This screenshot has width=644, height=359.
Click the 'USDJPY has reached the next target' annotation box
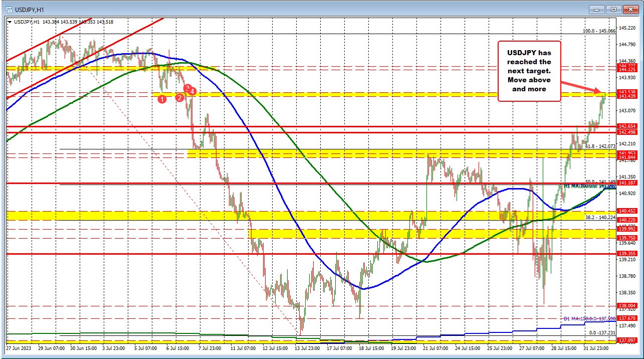(529, 70)
